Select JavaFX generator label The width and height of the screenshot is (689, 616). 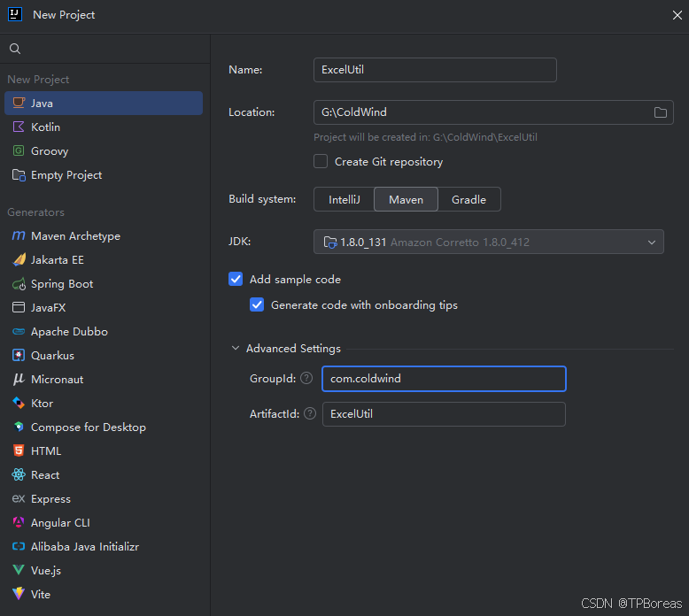pos(49,307)
